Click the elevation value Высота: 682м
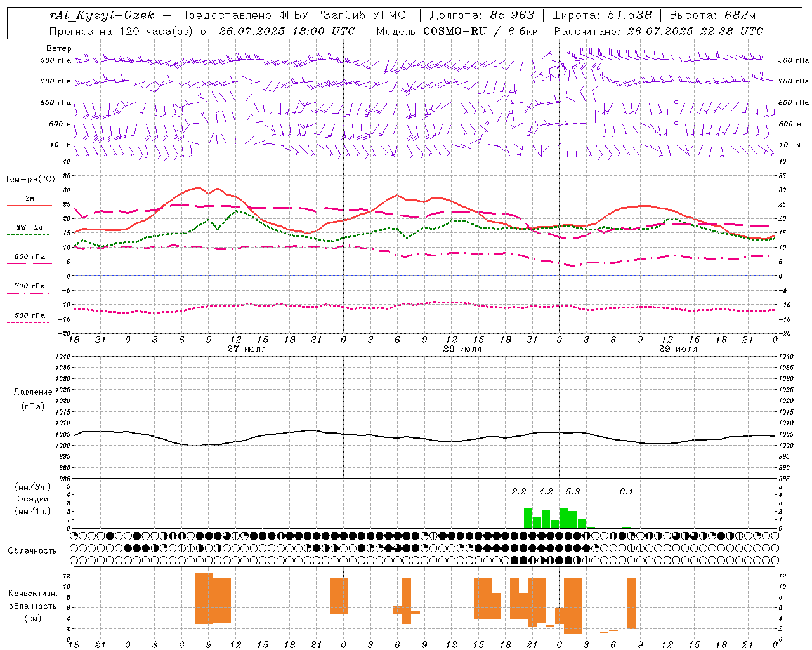 (x=712, y=15)
